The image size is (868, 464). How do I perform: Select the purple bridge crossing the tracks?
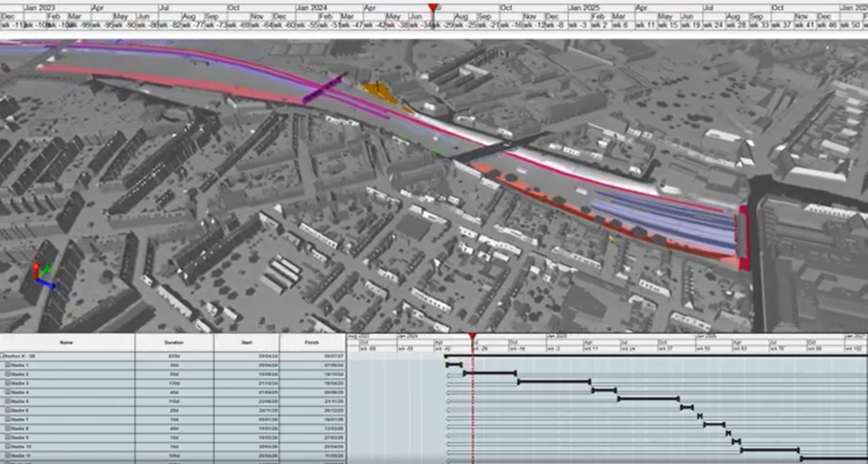click(322, 90)
